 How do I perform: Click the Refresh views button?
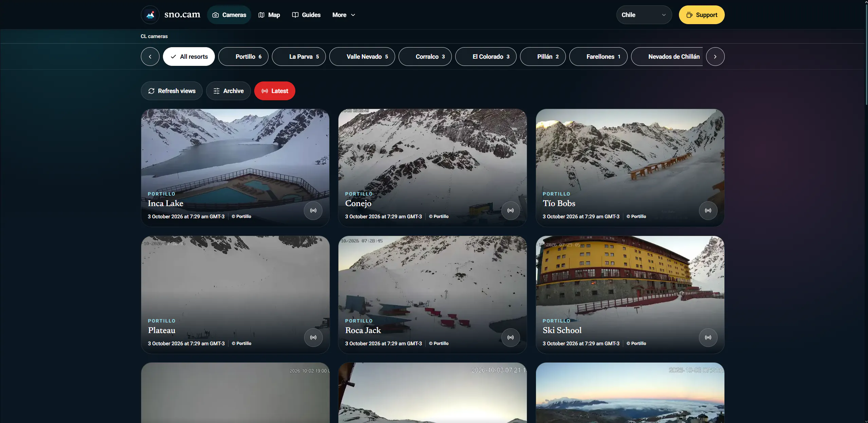click(x=172, y=91)
